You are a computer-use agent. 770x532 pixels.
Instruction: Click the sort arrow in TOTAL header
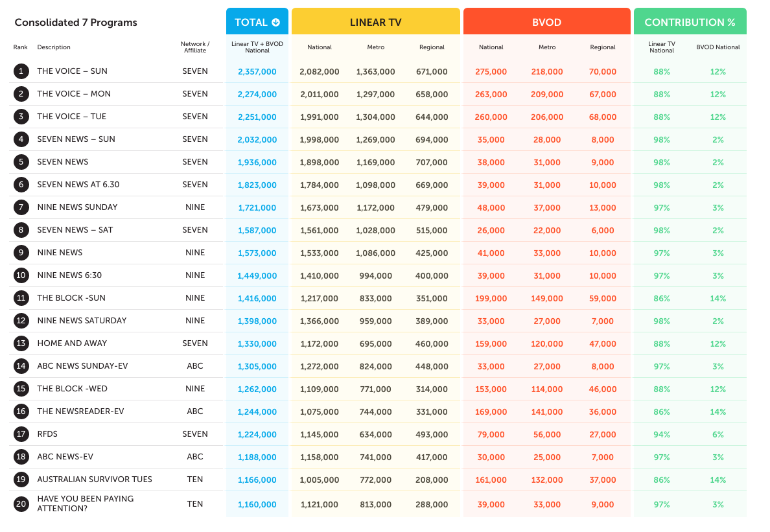(x=275, y=23)
